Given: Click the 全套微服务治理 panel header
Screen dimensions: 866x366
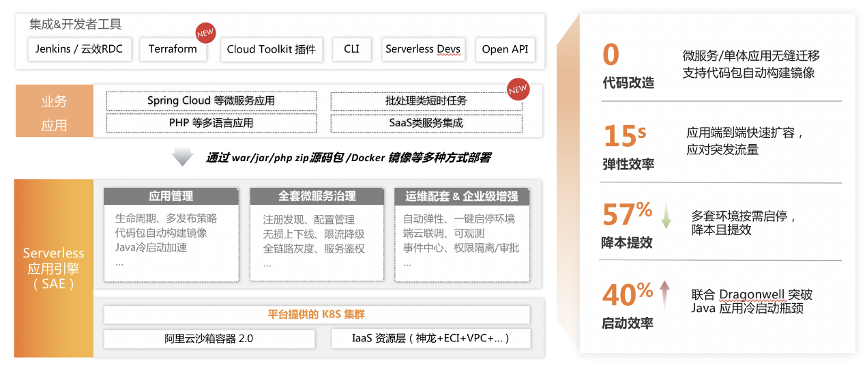Looking at the screenshot, I should [316, 196].
